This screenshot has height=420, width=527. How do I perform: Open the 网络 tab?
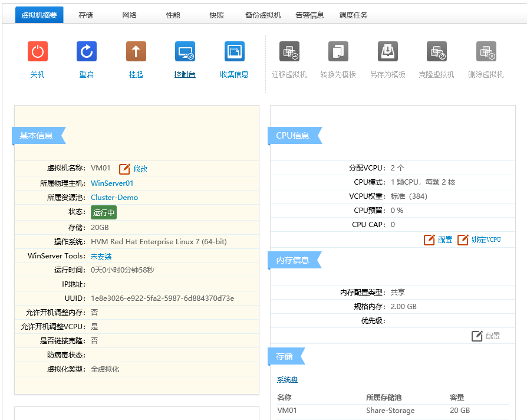pos(130,15)
